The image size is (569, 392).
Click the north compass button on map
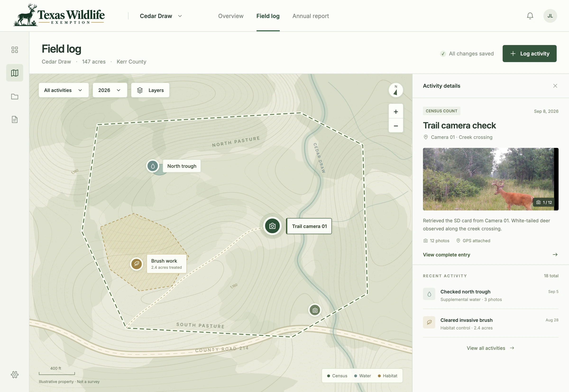tap(395, 90)
